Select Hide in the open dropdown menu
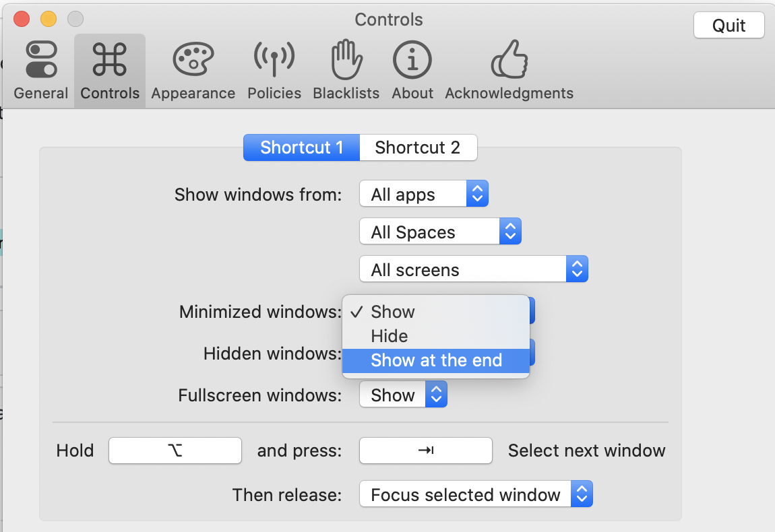The image size is (775, 532). [388, 336]
